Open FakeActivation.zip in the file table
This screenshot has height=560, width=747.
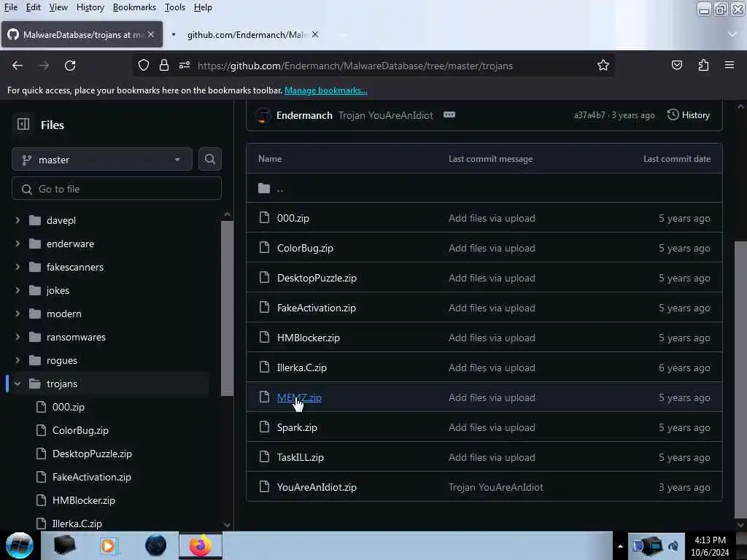pos(317,308)
